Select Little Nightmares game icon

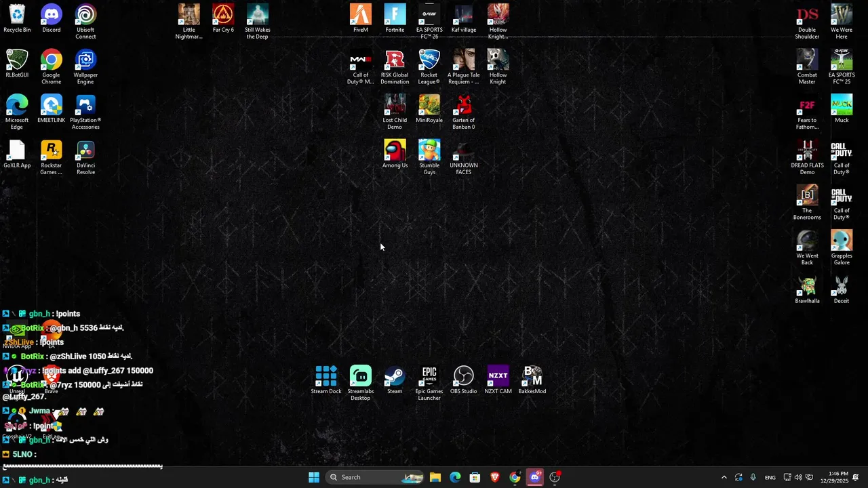(x=189, y=22)
